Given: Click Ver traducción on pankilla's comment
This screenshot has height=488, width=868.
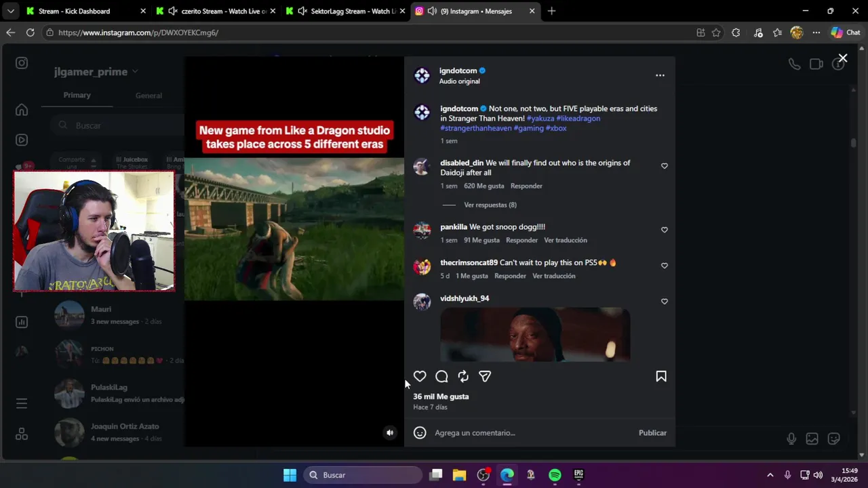Looking at the screenshot, I should (x=566, y=240).
